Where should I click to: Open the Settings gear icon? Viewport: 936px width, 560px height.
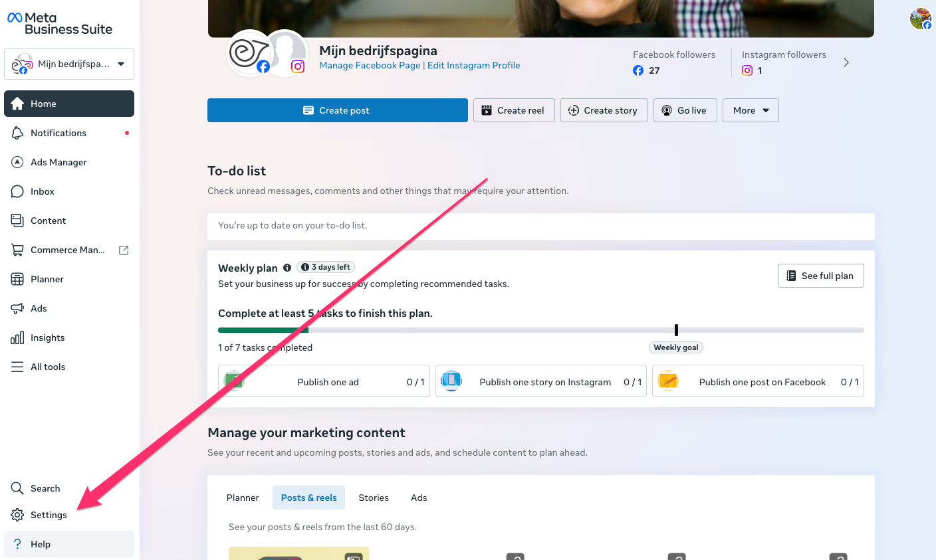pyautogui.click(x=17, y=515)
